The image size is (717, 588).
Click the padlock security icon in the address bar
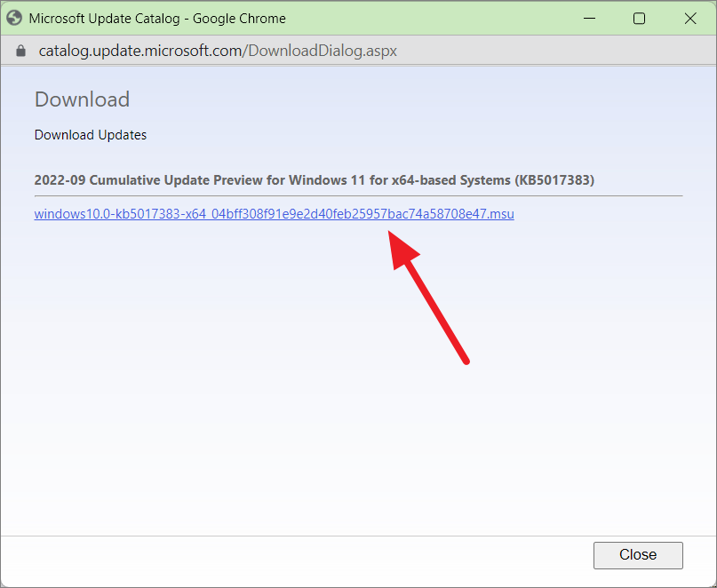[20, 50]
